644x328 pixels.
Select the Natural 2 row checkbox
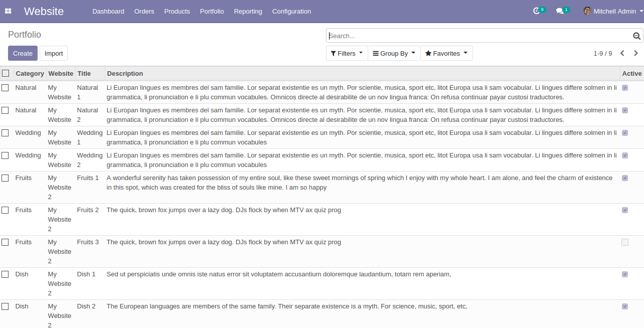point(5,110)
